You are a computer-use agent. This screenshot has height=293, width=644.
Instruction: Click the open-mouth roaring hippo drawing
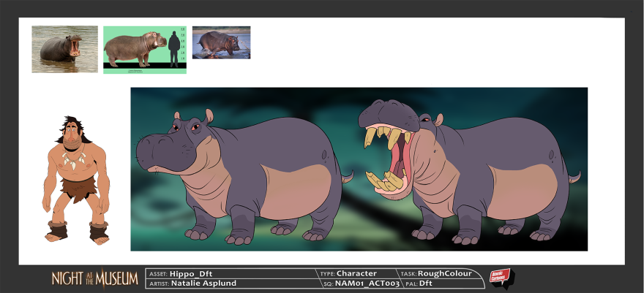468,172
